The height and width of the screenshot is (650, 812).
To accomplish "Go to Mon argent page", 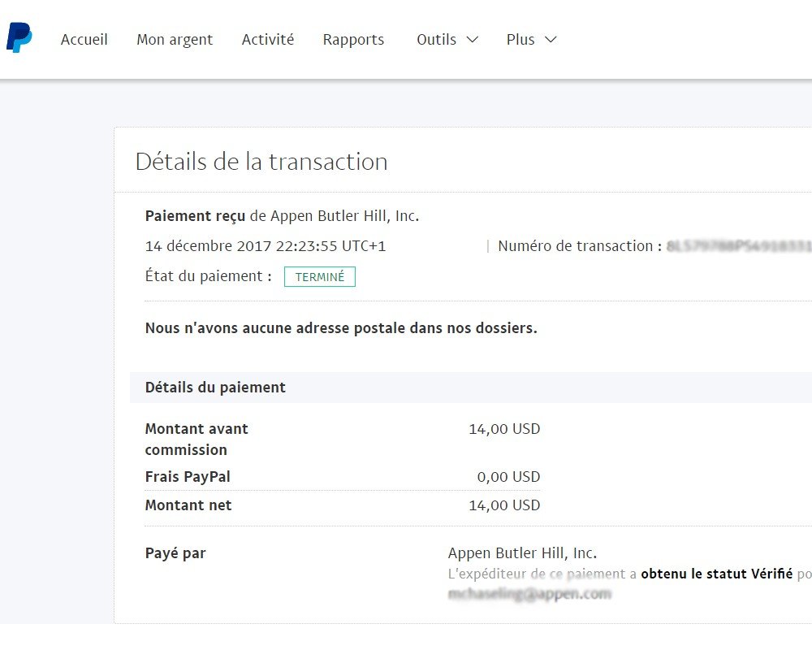I will (x=175, y=40).
